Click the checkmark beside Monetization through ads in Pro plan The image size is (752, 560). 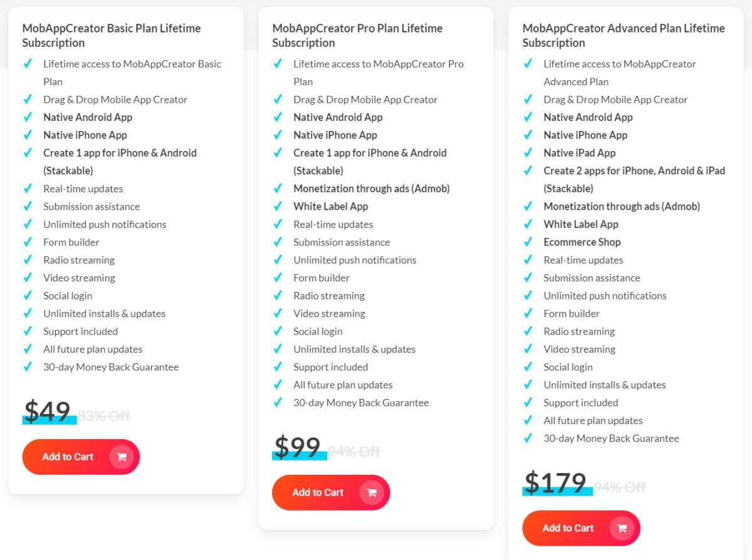278,189
